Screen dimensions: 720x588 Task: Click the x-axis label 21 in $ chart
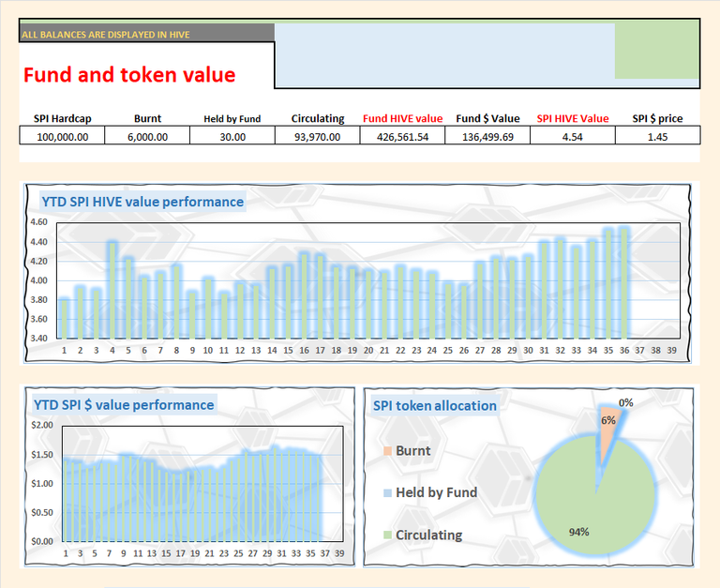click(209, 553)
